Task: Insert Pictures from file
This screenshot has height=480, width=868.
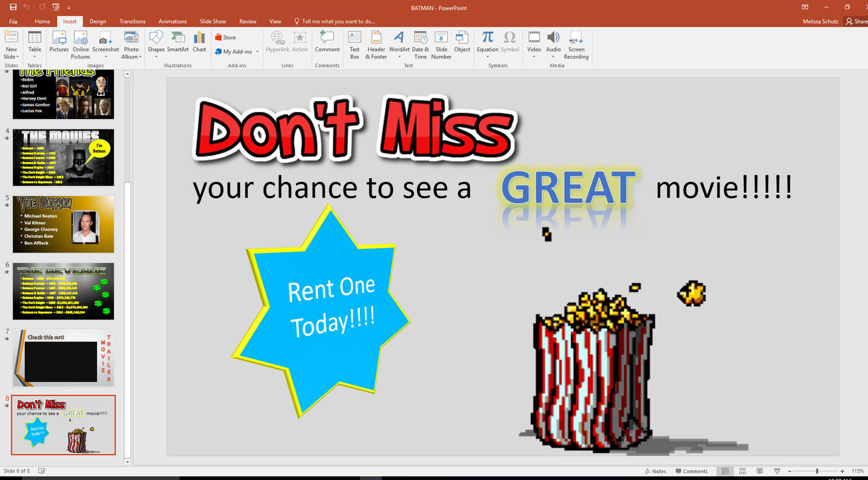Action: tap(59, 41)
